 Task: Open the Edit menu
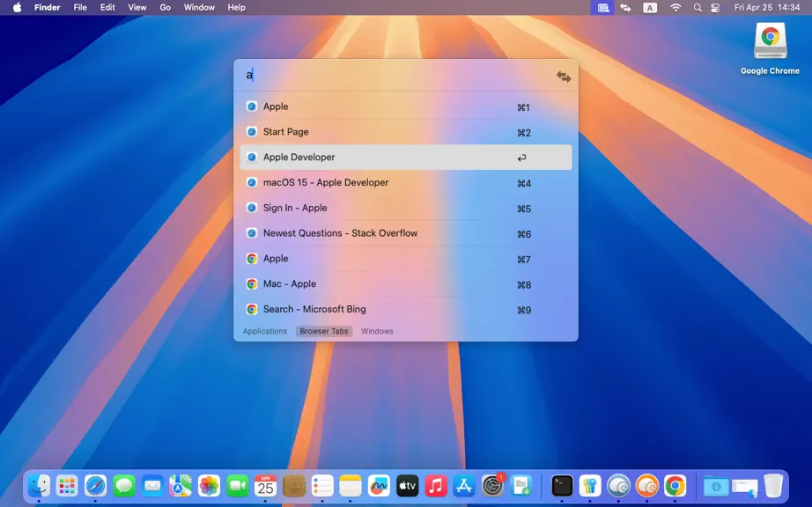coord(107,7)
